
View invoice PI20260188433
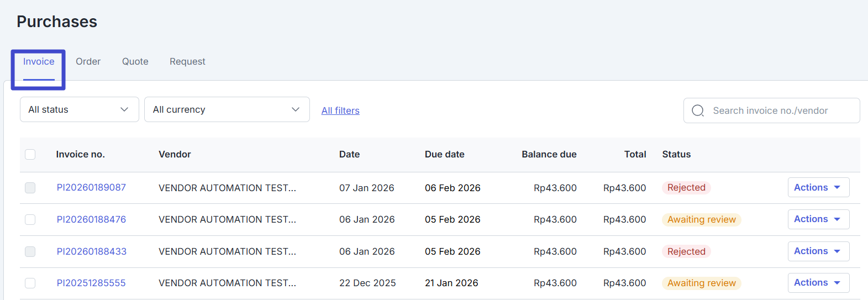(x=91, y=251)
